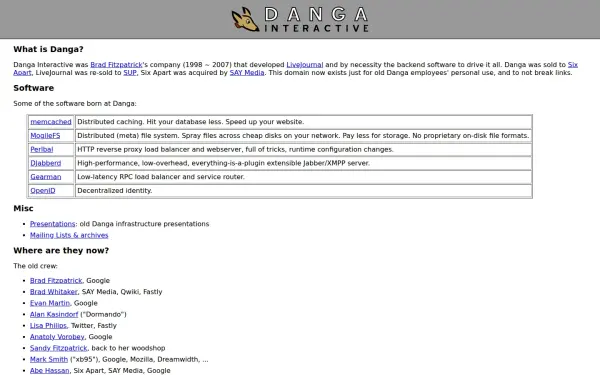Open the Perlbal project link
This screenshot has height=375, width=600.
(x=42, y=149)
